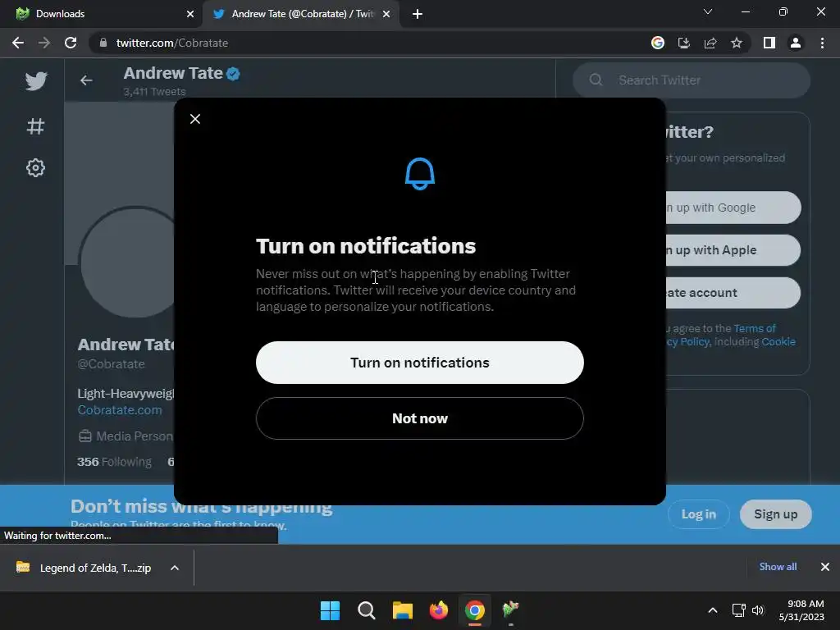Click the install app icon in address bar
This screenshot has width=840, height=630.
coord(684,43)
